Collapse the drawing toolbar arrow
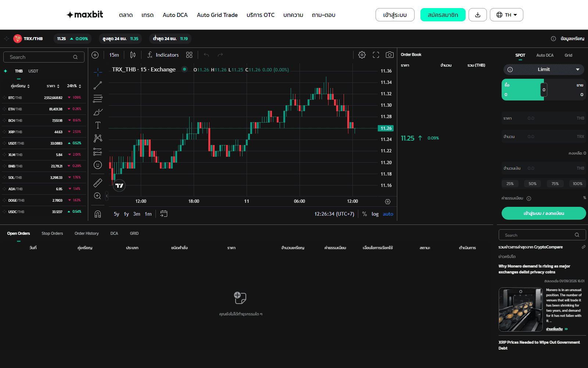 click(107, 196)
